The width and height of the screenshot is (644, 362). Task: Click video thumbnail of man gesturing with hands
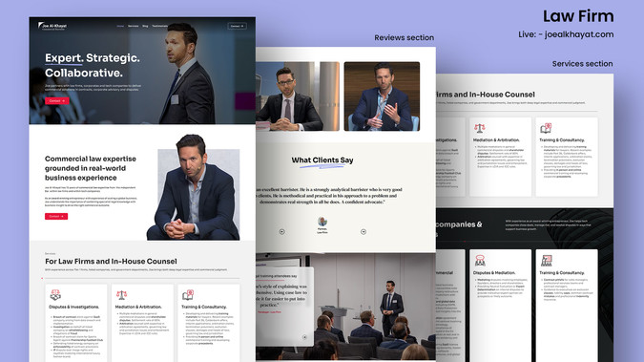[x=382, y=96]
